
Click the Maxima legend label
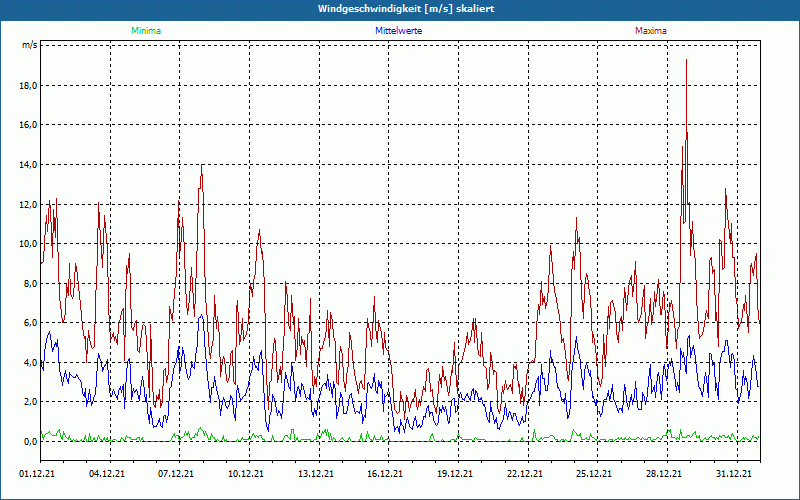click(651, 31)
